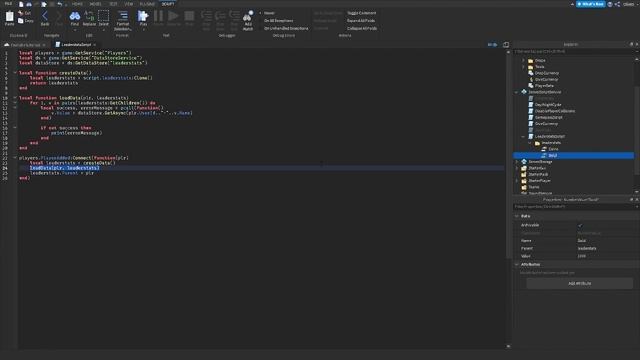640x360 pixels.
Task: Open the FILE menu
Action: (8, 4)
